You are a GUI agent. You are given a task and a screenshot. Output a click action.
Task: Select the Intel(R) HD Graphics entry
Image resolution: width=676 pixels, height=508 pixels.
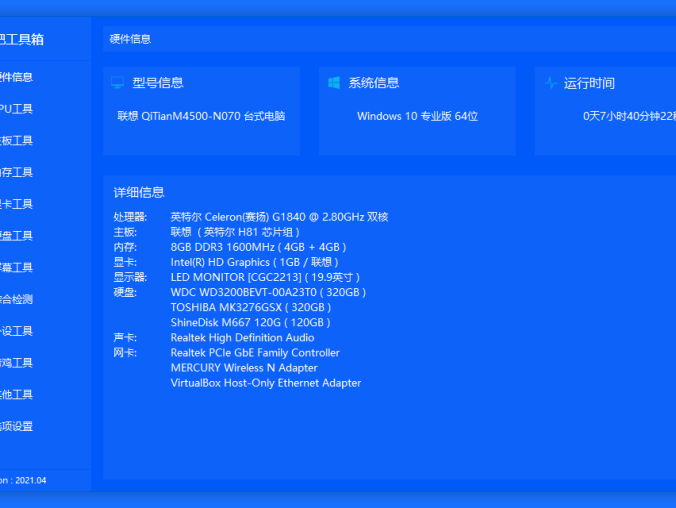coord(255,263)
